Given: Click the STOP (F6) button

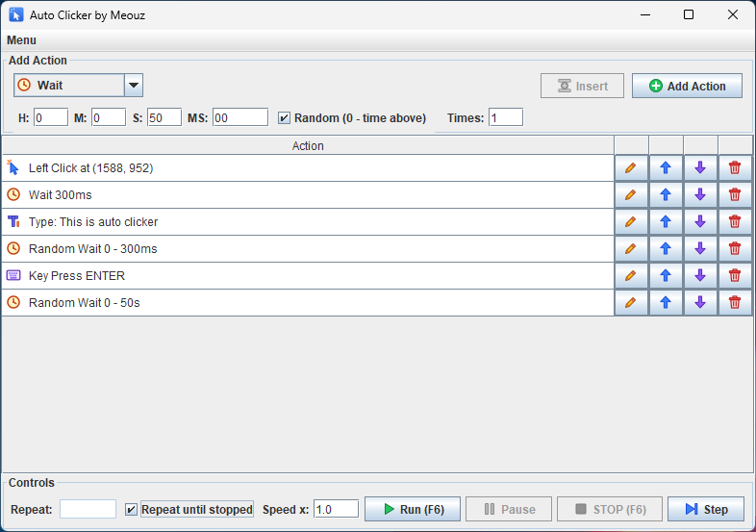Looking at the screenshot, I should point(610,509).
